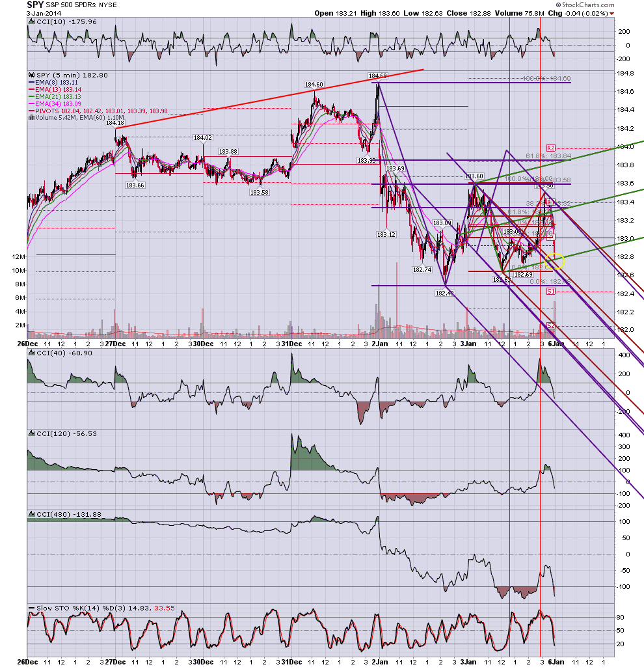This screenshot has width=644, height=669.
Task: Click the legend icon before CCI(10)
Action: pyautogui.click(x=32, y=21)
